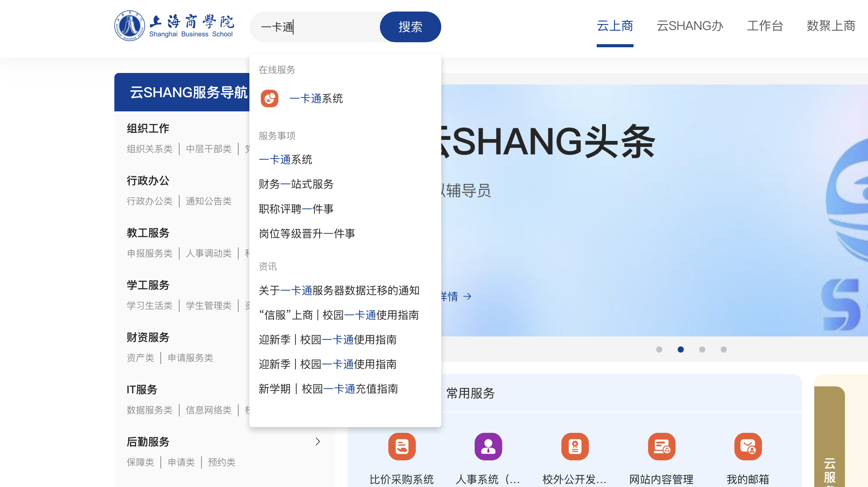Viewport: 868px width, 487px height.
Task: Open the 我的邮箱 mail icon
Action: [x=748, y=446]
